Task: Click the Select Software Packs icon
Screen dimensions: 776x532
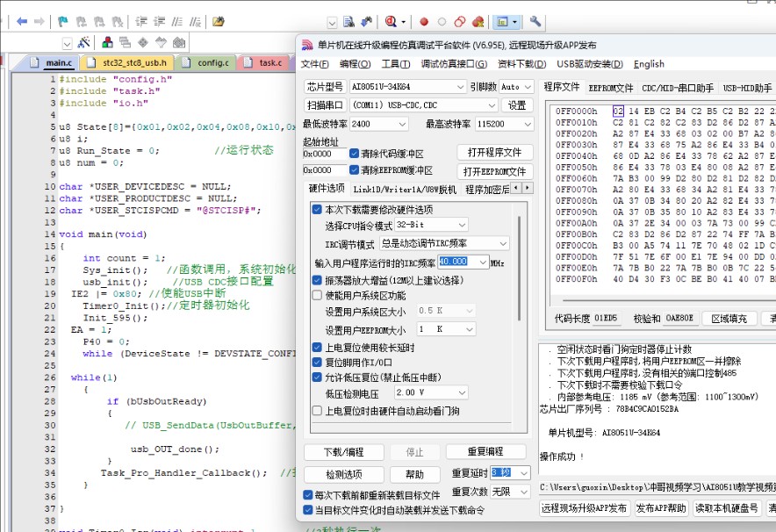Action: tap(161, 42)
